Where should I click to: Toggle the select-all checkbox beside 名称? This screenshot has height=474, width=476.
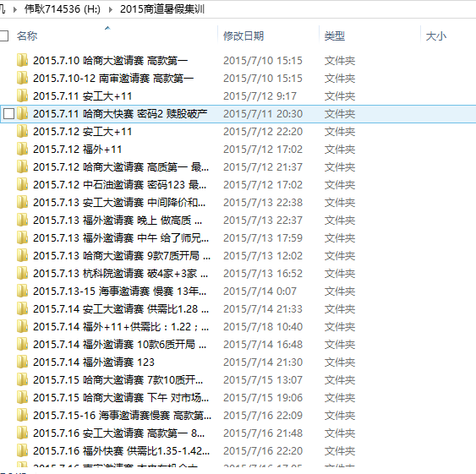tap(4, 35)
